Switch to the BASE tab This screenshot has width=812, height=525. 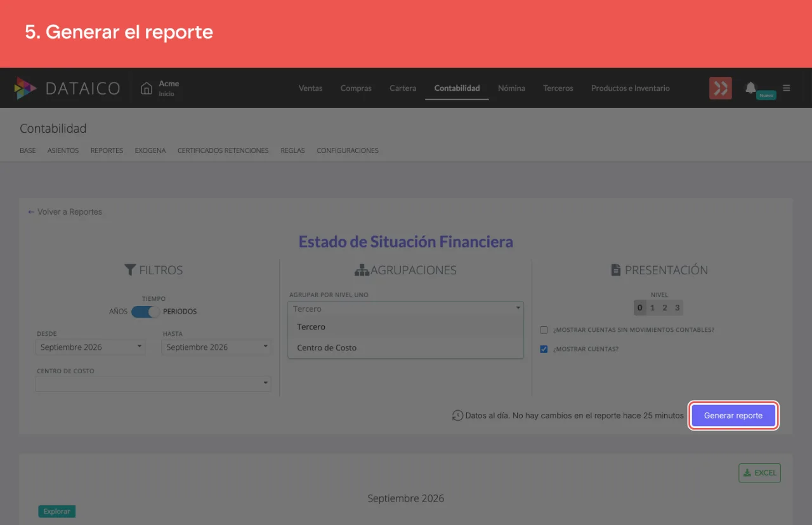point(28,151)
